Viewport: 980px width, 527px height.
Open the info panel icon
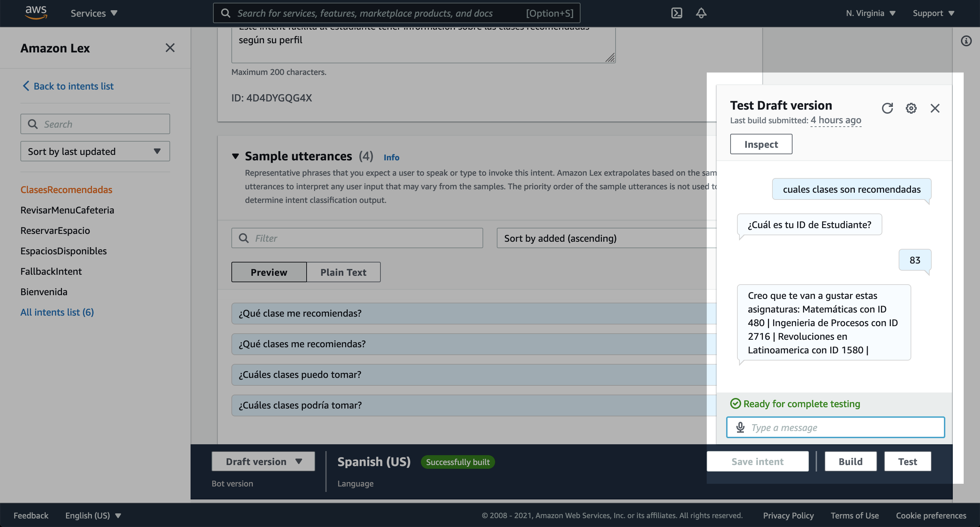[966, 41]
